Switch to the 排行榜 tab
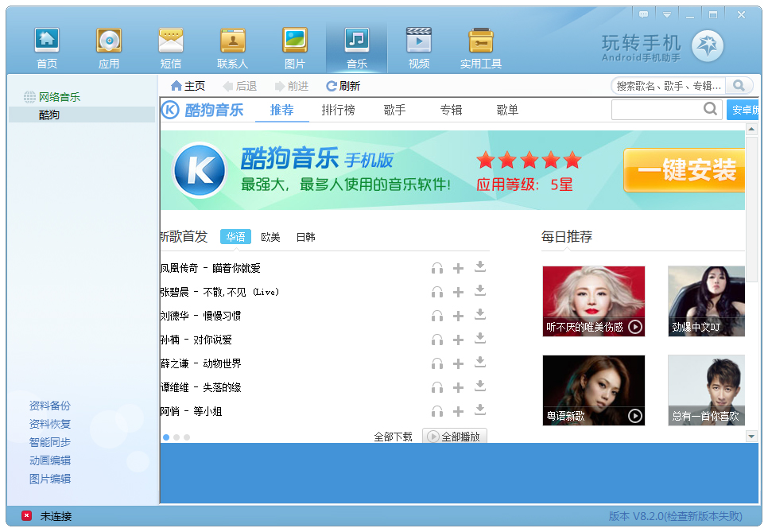This screenshot has width=768, height=532. pyautogui.click(x=338, y=110)
